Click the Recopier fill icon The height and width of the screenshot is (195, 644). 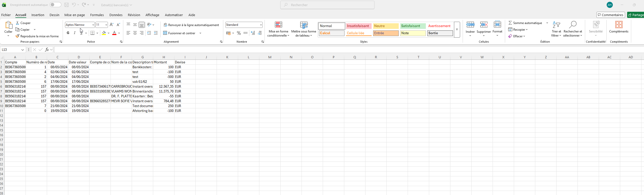(x=510, y=30)
